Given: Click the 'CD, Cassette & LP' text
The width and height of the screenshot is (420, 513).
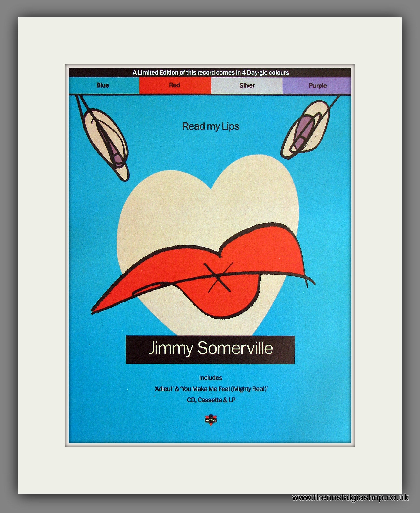Looking at the screenshot, I should point(211,400).
